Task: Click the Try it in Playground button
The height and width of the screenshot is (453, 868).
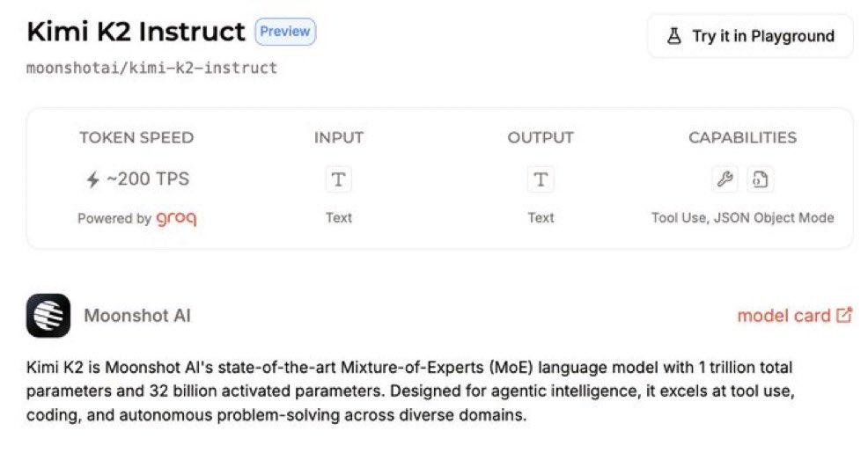Action: click(750, 36)
